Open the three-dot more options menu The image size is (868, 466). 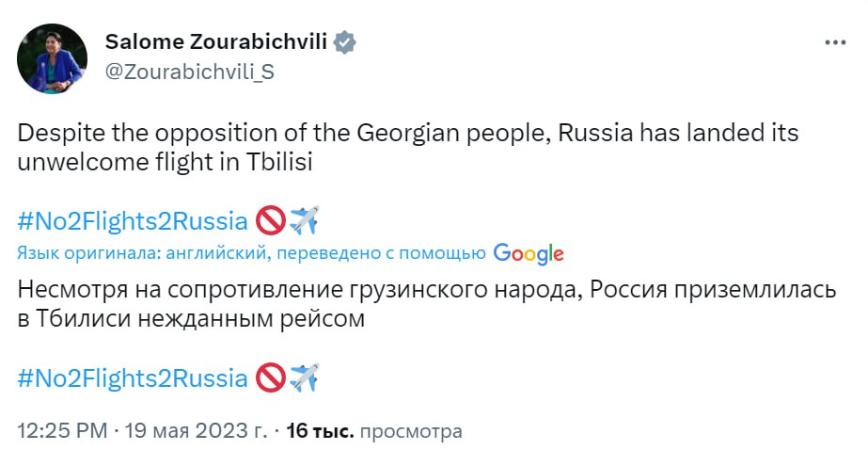[835, 43]
